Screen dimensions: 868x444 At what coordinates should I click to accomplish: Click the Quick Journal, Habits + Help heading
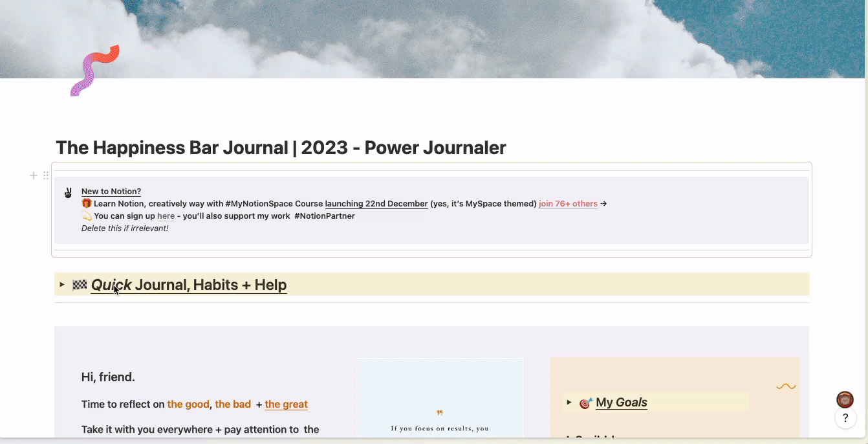click(x=189, y=285)
